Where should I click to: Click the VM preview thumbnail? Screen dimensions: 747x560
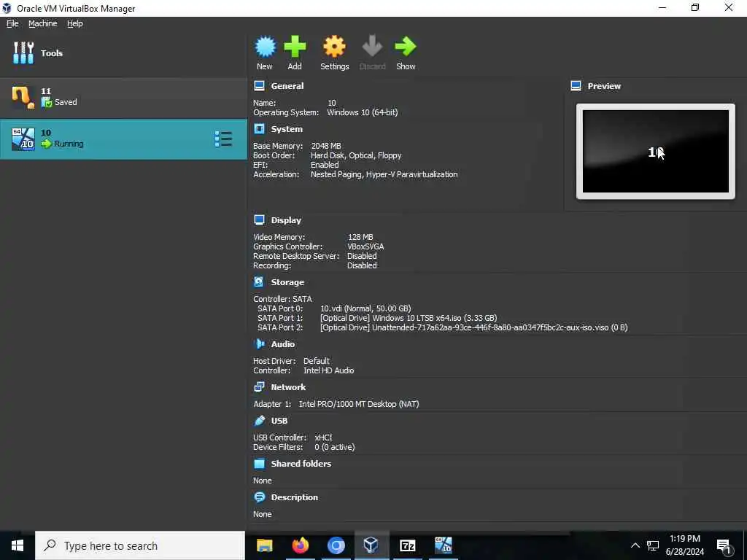point(656,152)
